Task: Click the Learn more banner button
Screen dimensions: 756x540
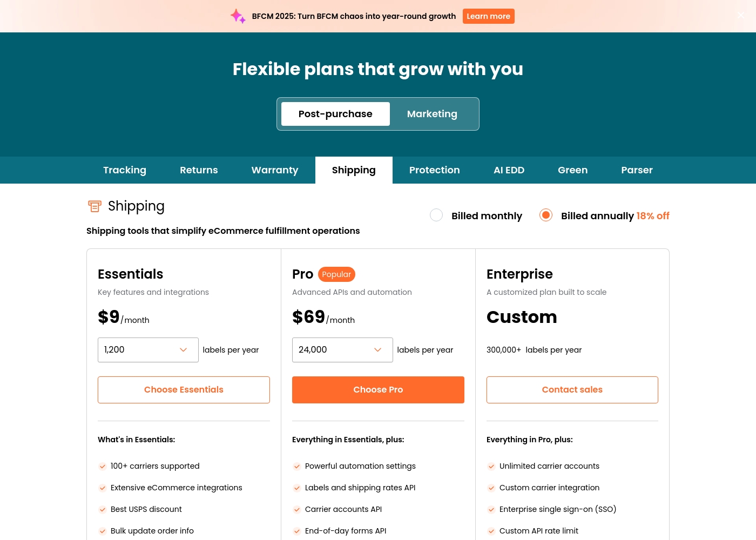Action: [x=489, y=16]
